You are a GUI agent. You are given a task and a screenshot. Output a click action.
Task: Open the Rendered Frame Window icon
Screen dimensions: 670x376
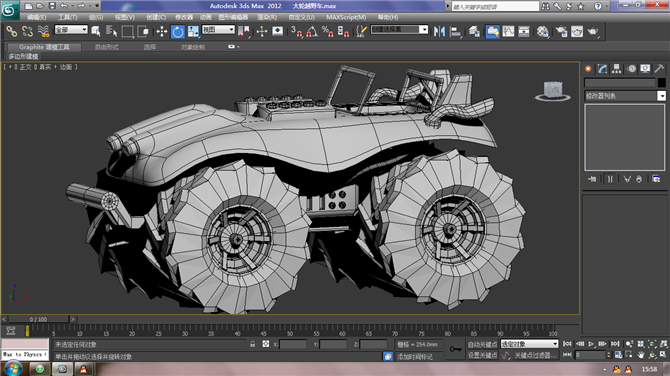577,31
